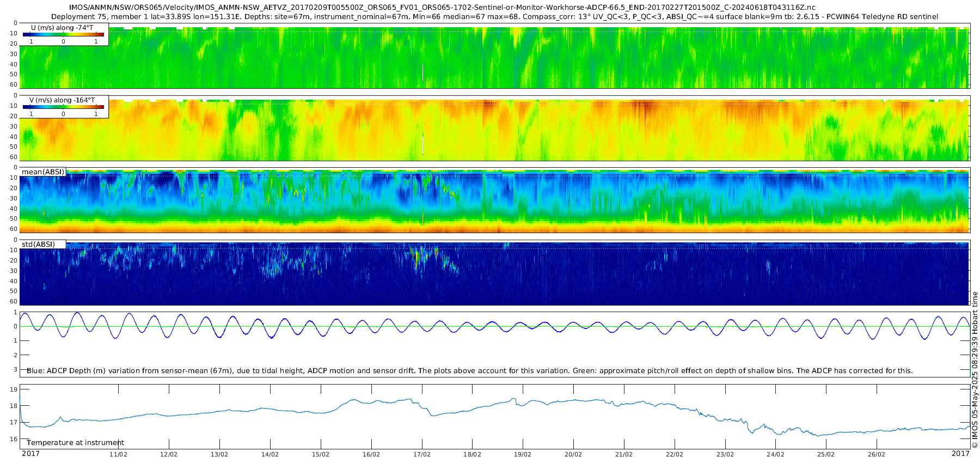The height and width of the screenshot is (463, 980).
Task: Click the 19 tick on temperature axis
Action: (x=14, y=389)
